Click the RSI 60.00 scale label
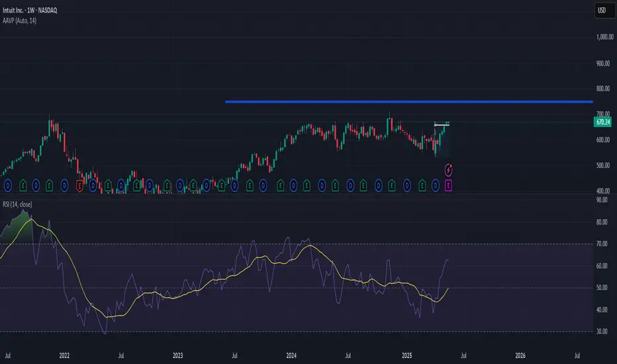Screen dimensions: 617x364 click(602, 266)
